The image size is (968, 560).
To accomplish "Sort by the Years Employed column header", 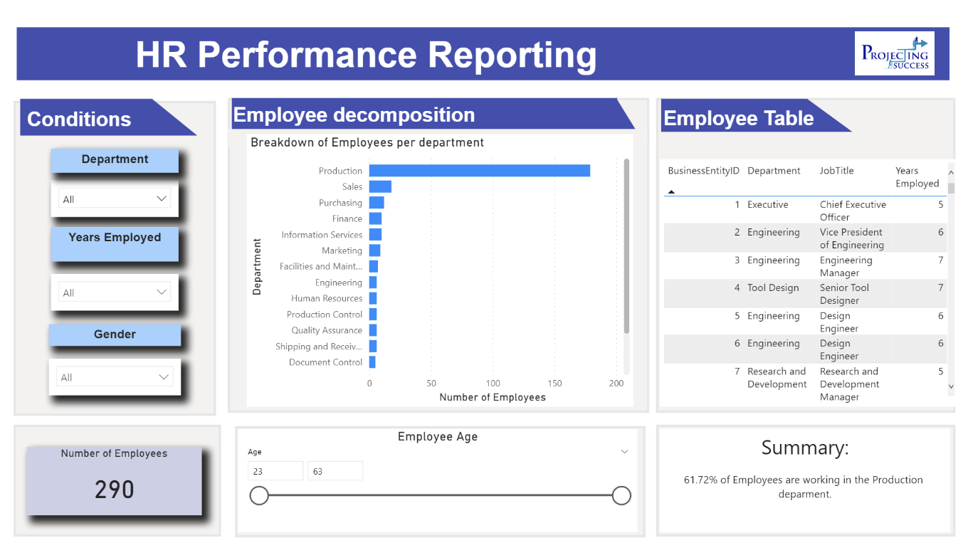I will tap(917, 177).
